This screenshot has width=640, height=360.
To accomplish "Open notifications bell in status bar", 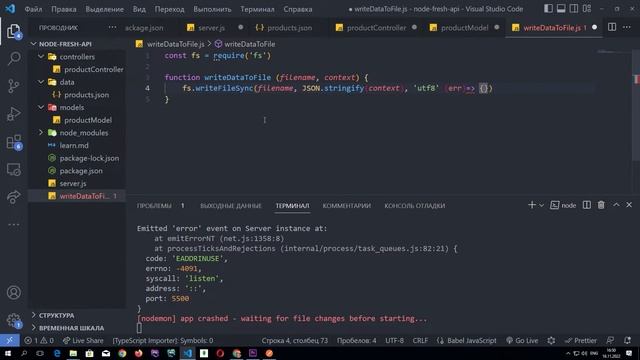I will tap(627, 340).
